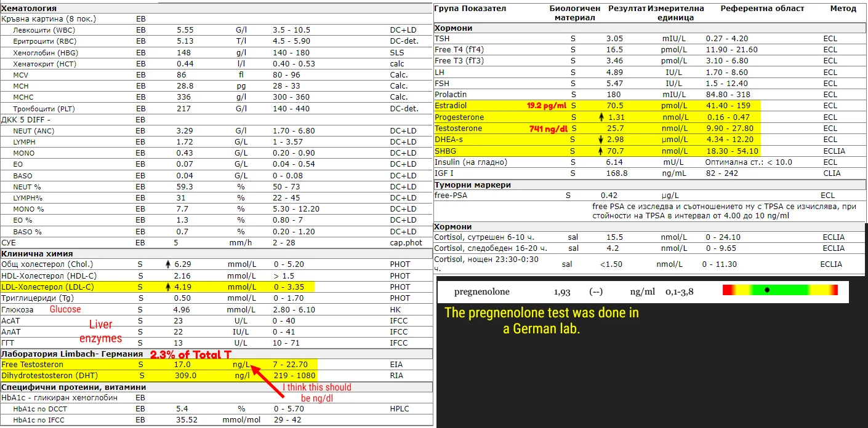Click the Туморни маркери section header
Image resolution: width=868 pixels, height=428 pixels.
pos(473,184)
